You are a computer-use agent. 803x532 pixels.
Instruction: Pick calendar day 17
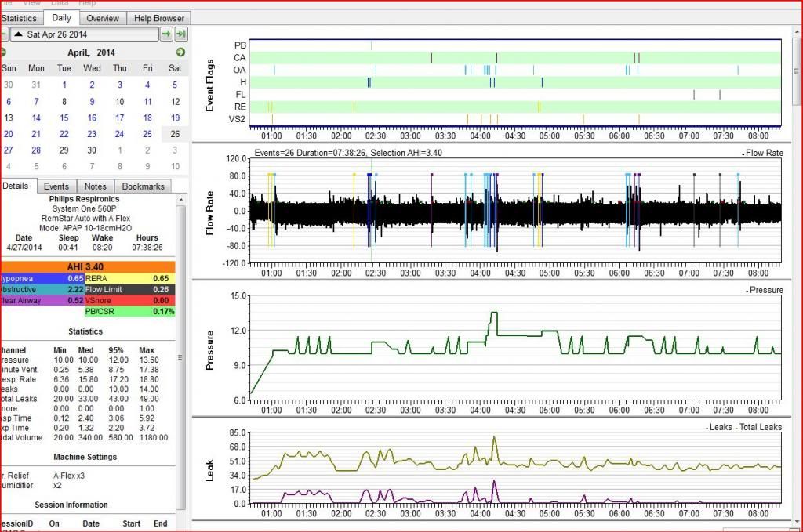coord(119,118)
